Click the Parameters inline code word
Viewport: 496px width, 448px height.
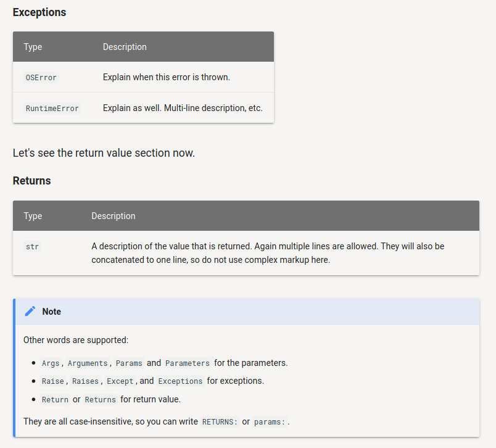click(187, 363)
